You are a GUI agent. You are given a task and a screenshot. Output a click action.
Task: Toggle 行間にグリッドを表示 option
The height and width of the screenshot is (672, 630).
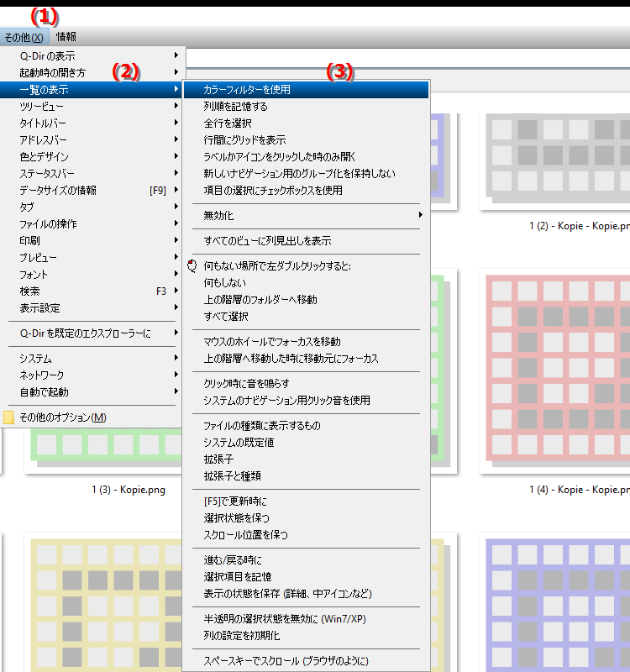click(306, 139)
